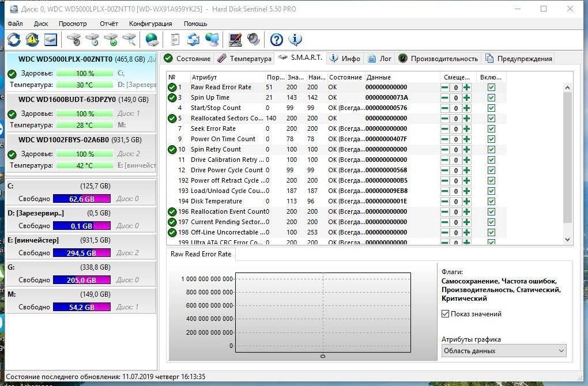Viewport: 588px width, 386px height.
Task: Increase the offset for Reallocated Sectors Count
Action: [x=466, y=119]
